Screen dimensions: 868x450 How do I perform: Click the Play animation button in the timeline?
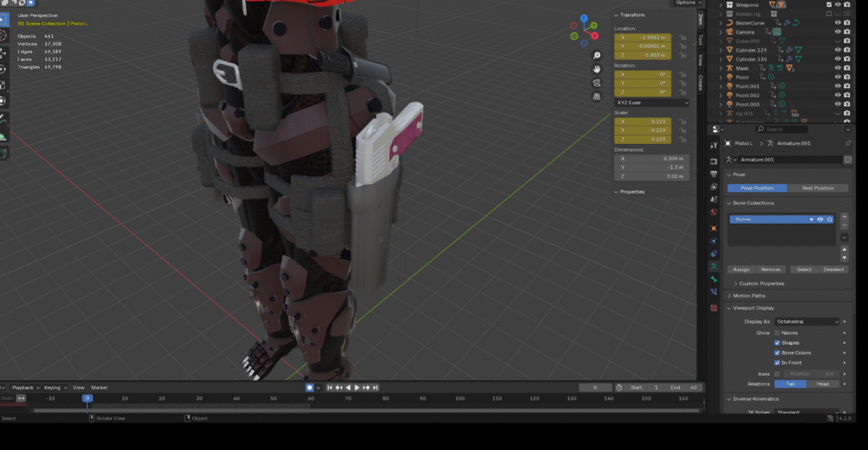(357, 387)
